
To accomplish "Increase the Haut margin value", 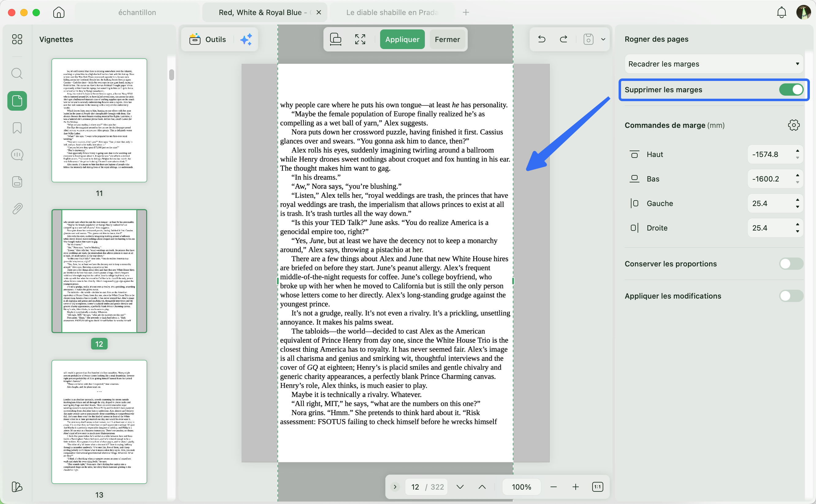I will point(797,151).
